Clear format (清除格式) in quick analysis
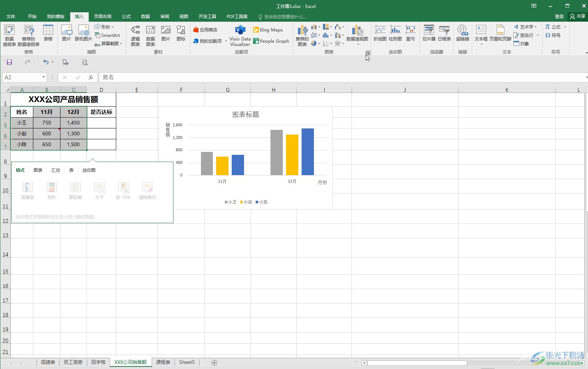588x369 pixels. click(x=147, y=191)
